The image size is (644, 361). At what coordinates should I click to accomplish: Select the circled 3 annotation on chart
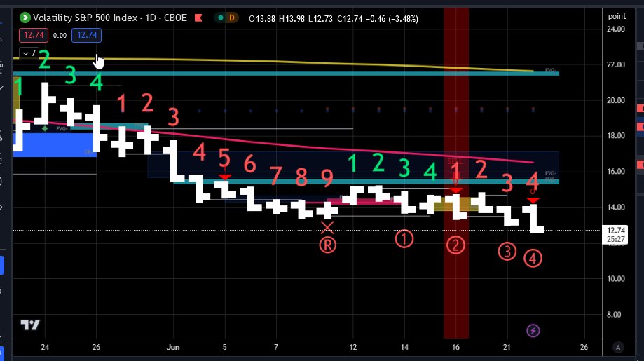507,251
